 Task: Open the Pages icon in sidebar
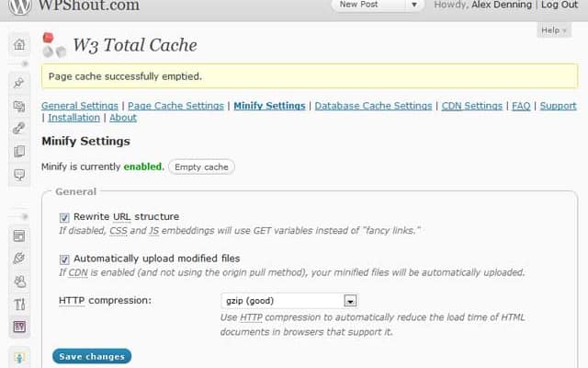19,151
